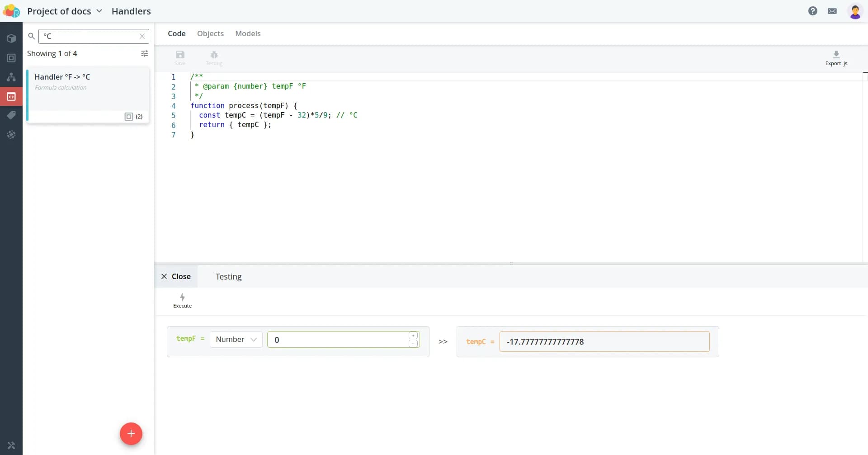Click the search filter settings icon
Screen dimensions: 868x455
(145, 53)
